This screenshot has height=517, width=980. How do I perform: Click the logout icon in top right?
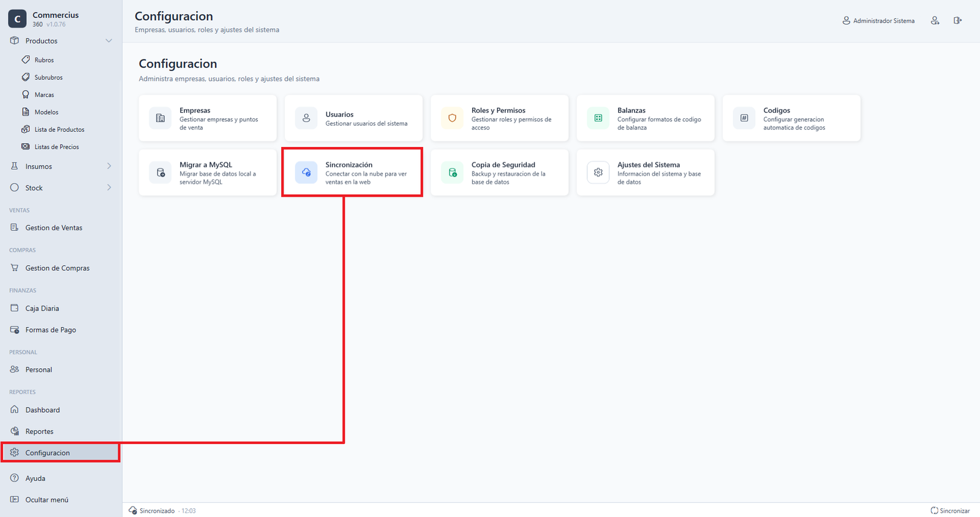coord(958,21)
